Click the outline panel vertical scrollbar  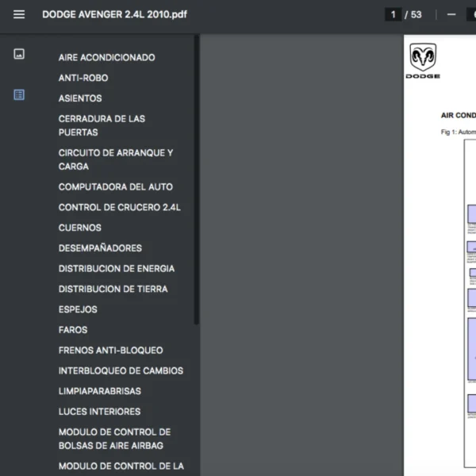pyautogui.click(x=197, y=179)
